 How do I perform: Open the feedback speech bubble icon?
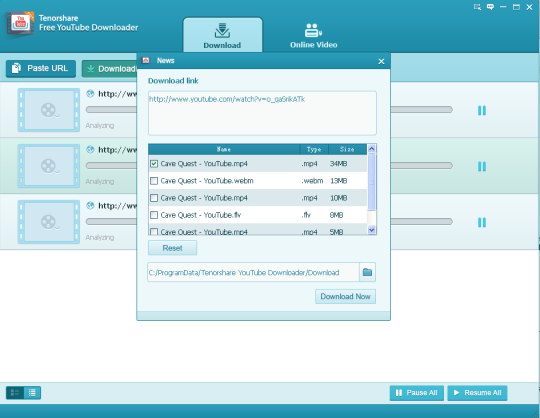490,7
